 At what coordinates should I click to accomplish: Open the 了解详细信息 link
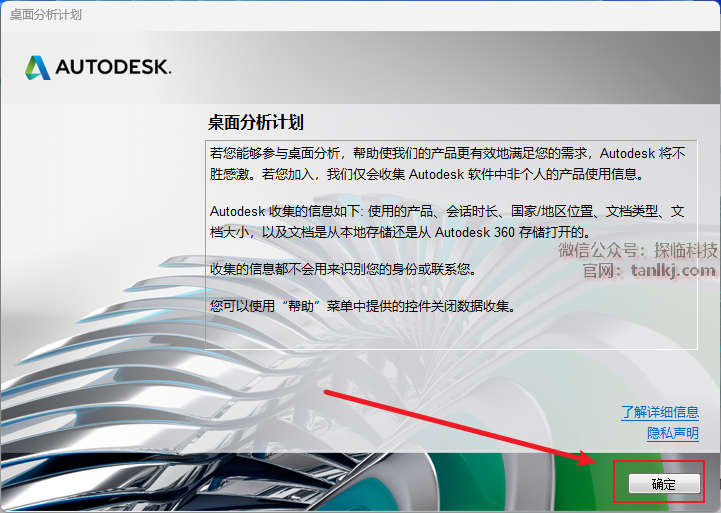pos(660,412)
